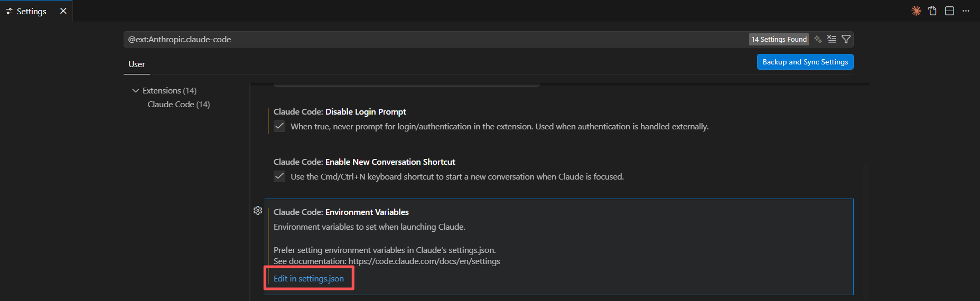Close the Settings editor tab
Screen dimensions: 980x301
tap(63, 11)
